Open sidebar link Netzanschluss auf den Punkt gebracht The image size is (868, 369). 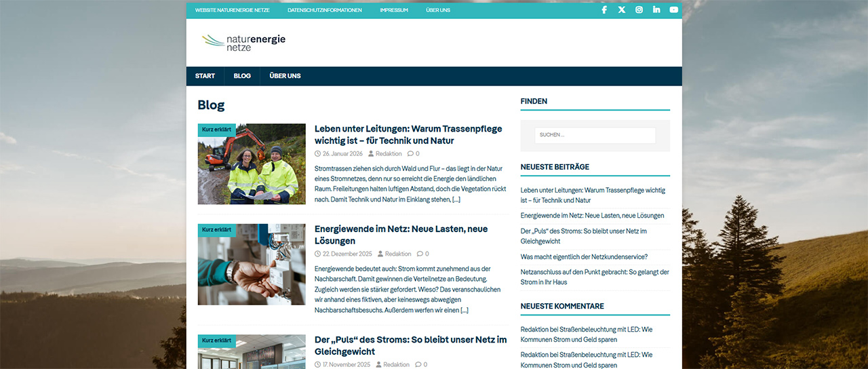click(x=595, y=277)
